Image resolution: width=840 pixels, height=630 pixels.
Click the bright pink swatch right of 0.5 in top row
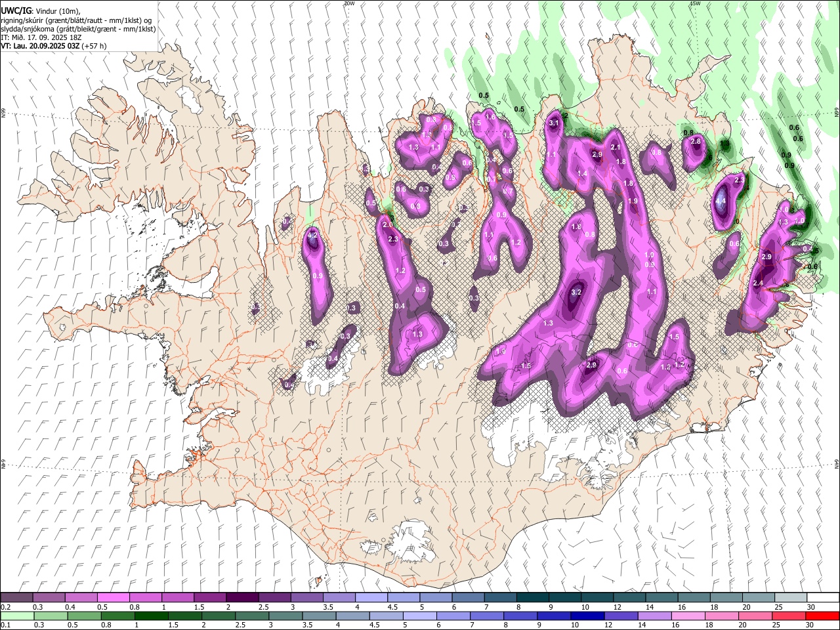point(114,597)
